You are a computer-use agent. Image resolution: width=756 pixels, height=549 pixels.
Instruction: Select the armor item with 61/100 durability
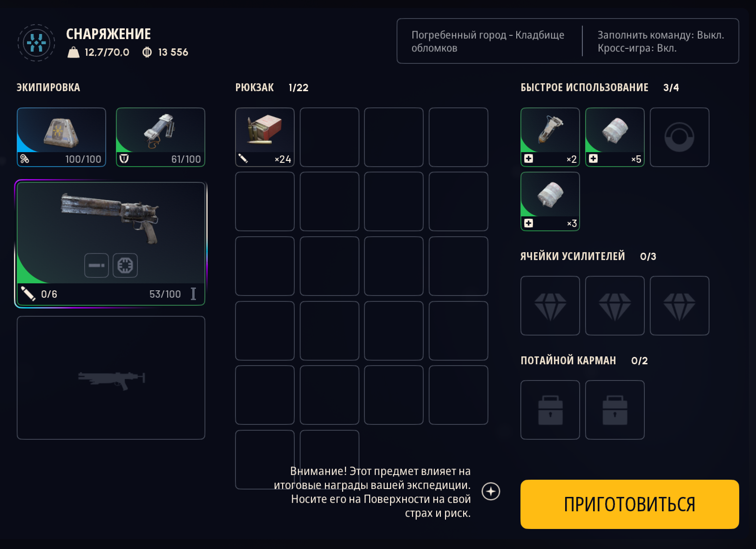point(161,137)
